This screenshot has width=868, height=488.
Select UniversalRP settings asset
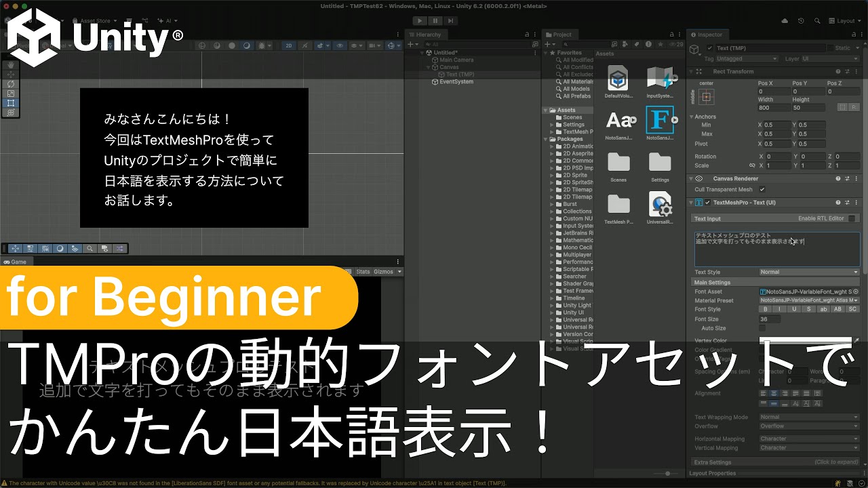point(660,205)
